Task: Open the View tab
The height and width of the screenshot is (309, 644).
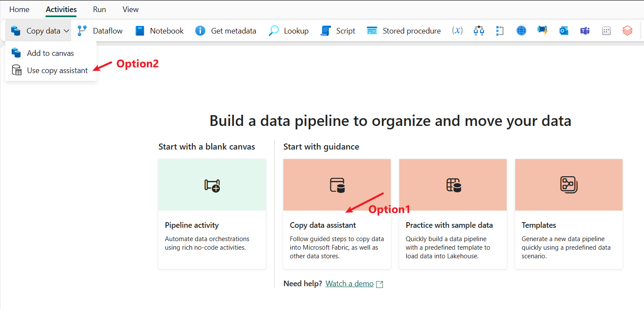Action: coord(131,9)
